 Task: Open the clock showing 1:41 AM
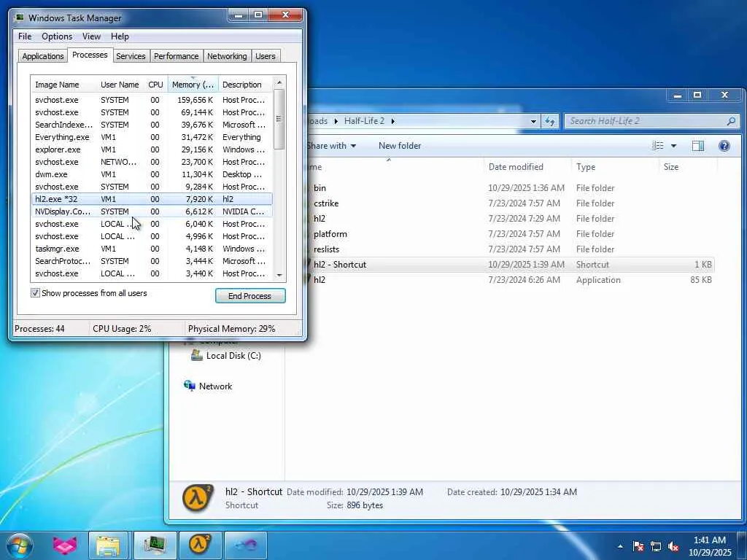click(x=709, y=546)
